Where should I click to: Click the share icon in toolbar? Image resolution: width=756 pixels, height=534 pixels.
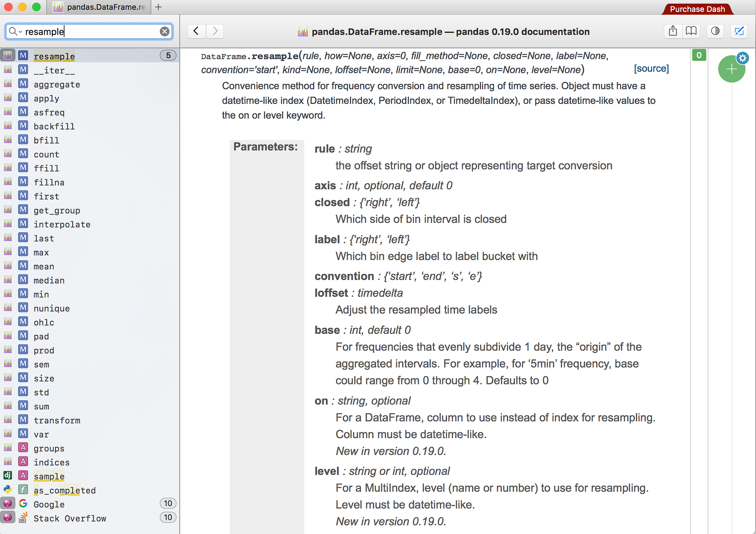click(673, 31)
